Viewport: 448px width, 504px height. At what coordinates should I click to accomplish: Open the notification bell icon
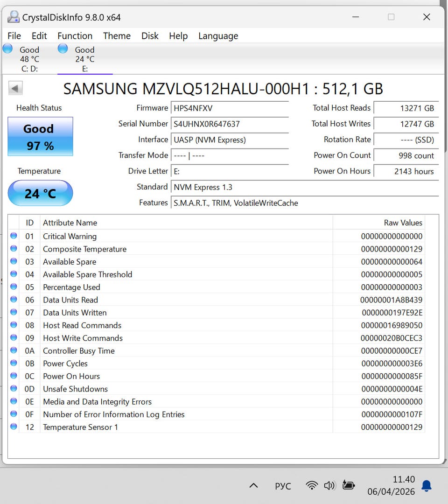pyautogui.click(x=426, y=486)
